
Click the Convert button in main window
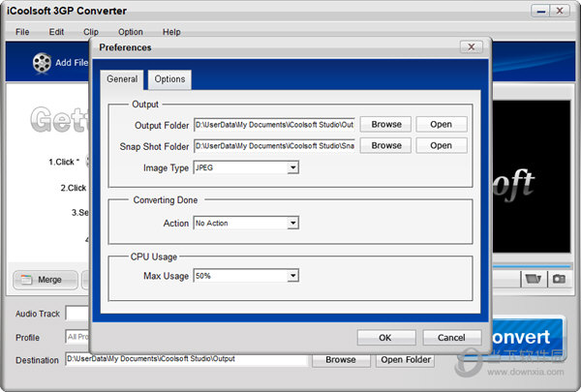click(527, 337)
